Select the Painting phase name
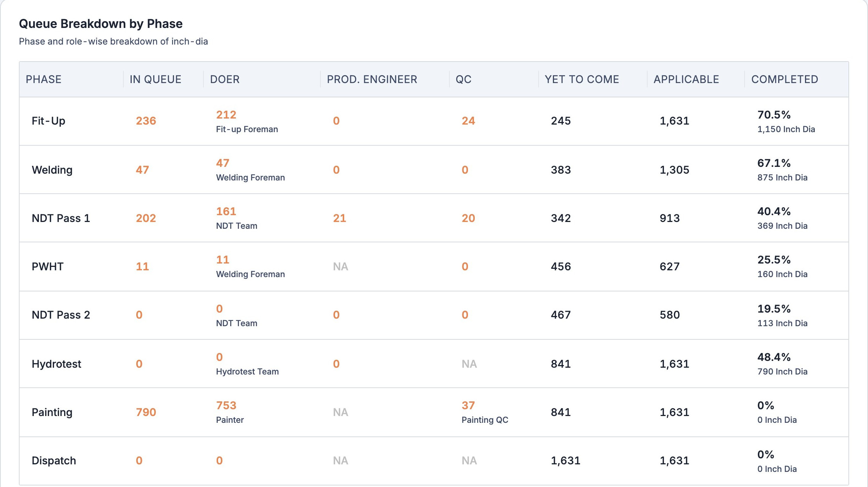This screenshot has width=868, height=487. pyautogui.click(x=52, y=412)
